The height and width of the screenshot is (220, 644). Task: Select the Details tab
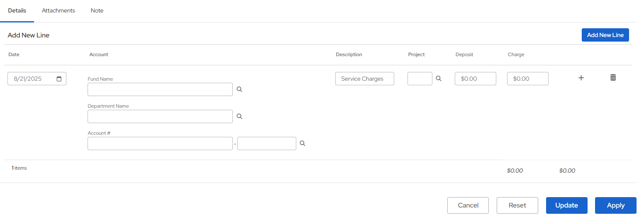(17, 11)
